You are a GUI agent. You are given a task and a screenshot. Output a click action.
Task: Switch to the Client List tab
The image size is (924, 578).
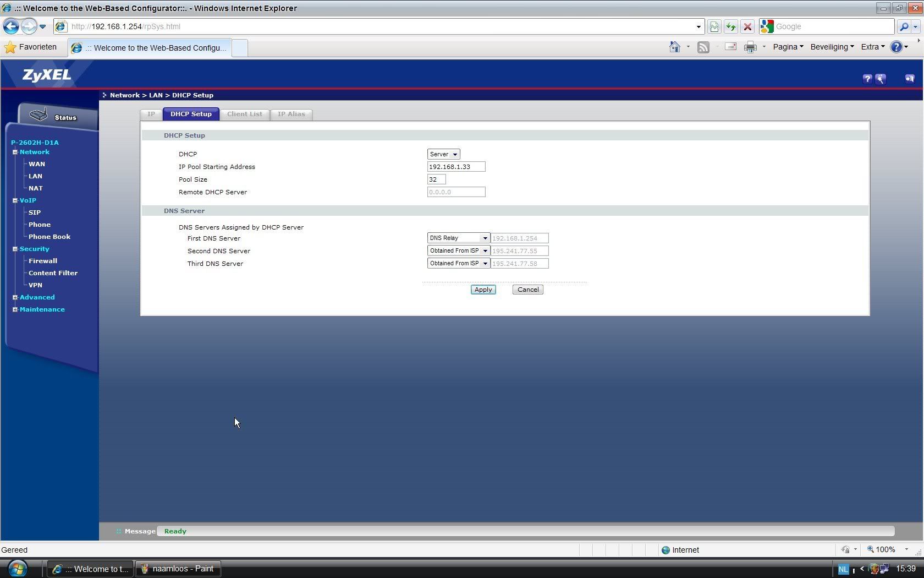[244, 114]
